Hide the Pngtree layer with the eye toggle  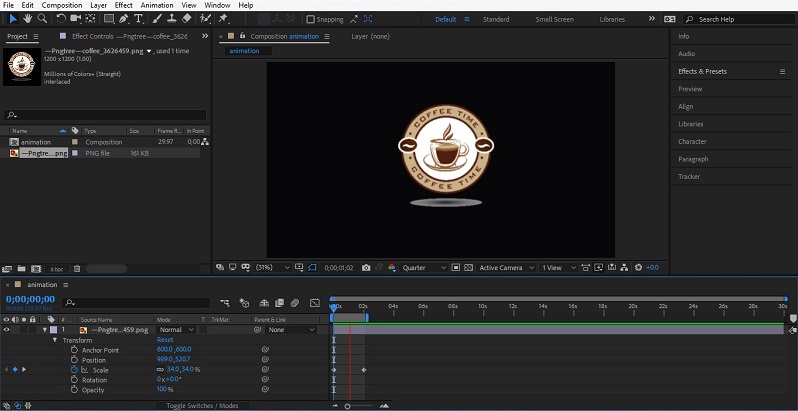pyautogui.click(x=6, y=329)
